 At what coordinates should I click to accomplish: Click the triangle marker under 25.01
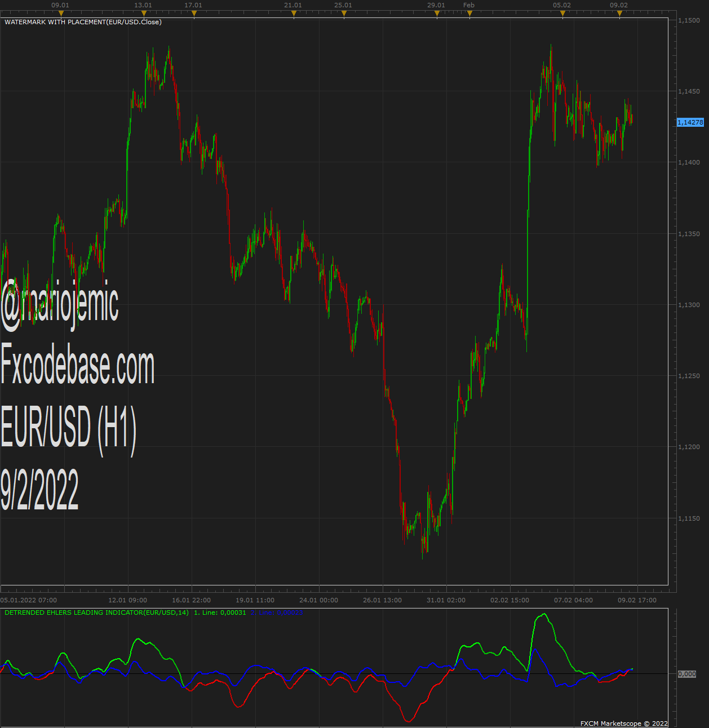click(344, 14)
